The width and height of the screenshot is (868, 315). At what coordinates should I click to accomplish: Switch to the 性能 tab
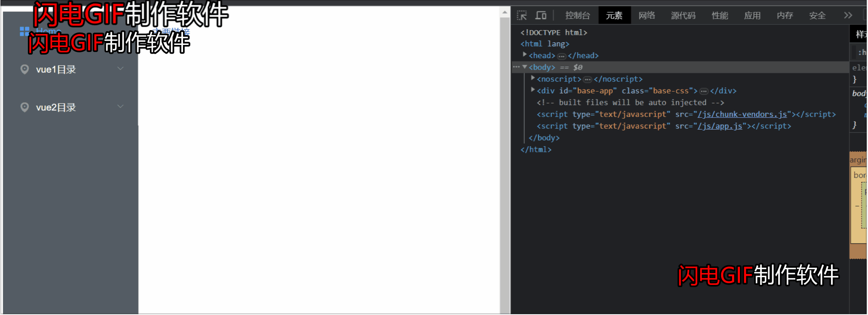[720, 16]
